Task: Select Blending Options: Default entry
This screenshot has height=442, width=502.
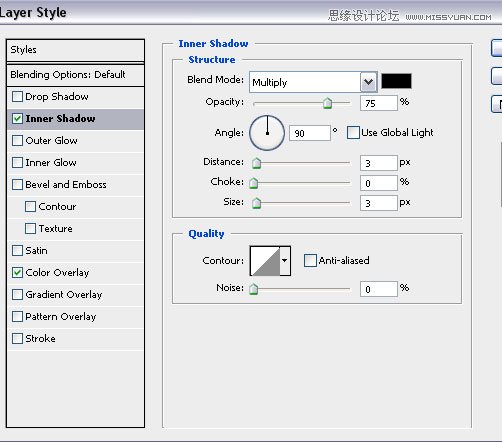Action: [x=75, y=75]
